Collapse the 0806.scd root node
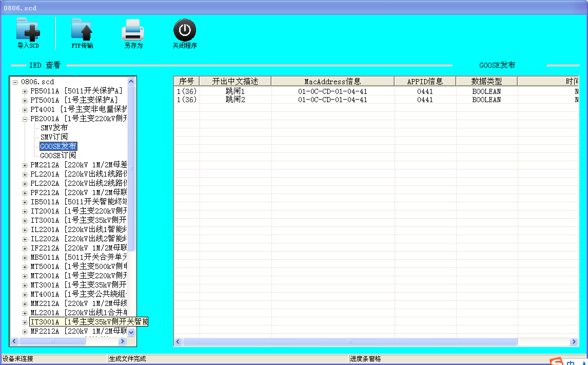 pyautogui.click(x=15, y=82)
